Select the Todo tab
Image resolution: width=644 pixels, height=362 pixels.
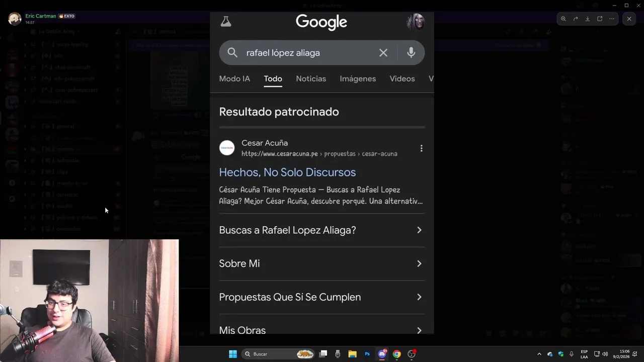(273, 78)
